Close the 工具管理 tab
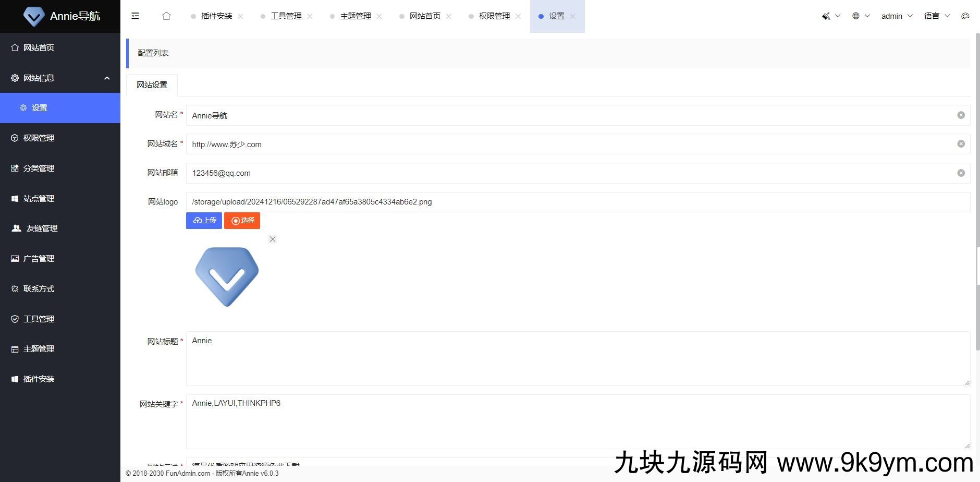The image size is (980, 482). coord(310,16)
